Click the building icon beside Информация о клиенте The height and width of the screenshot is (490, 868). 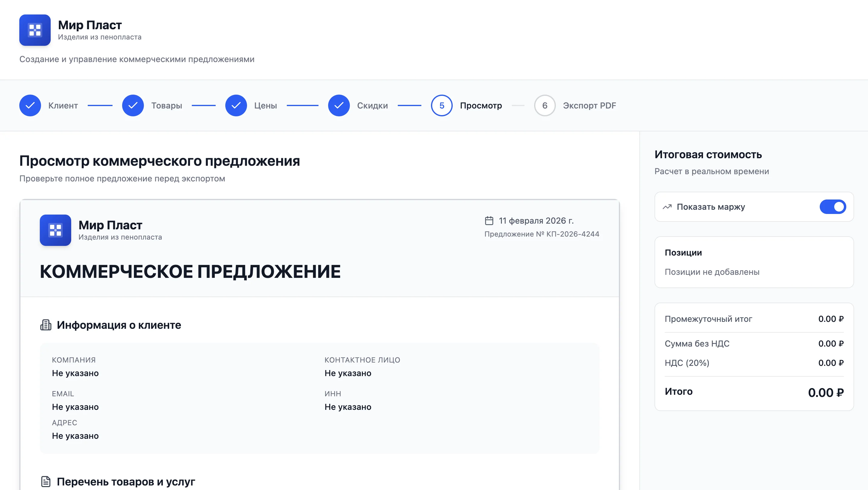click(x=46, y=325)
